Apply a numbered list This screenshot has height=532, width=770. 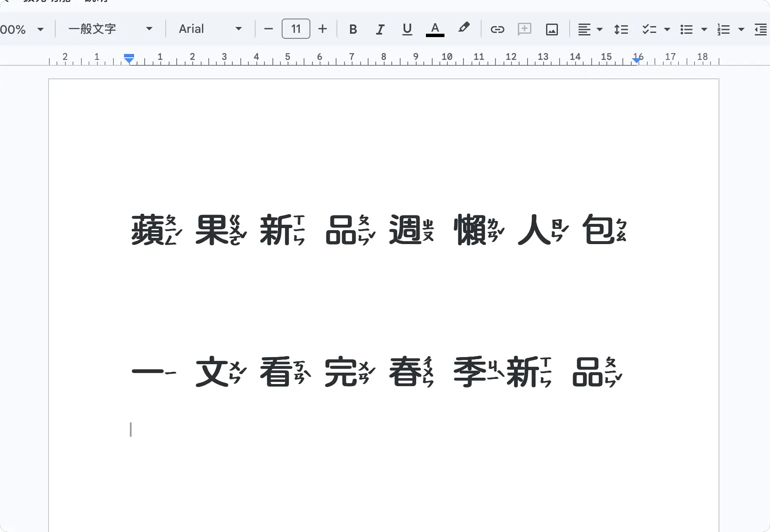point(724,29)
